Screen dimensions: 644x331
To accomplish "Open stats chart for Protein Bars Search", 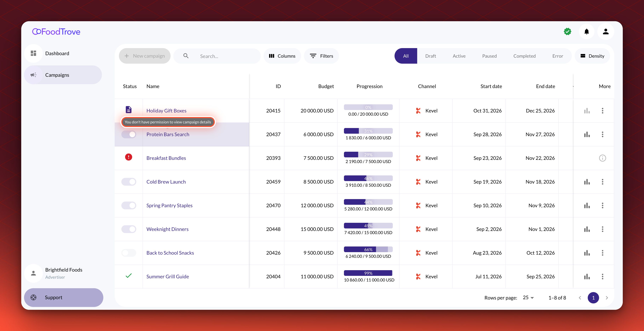I will (x=587, y=134).
